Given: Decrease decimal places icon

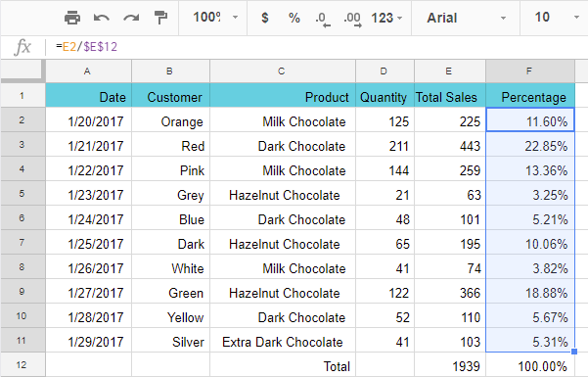Looking at the screenshot, I should coord(323,19).
